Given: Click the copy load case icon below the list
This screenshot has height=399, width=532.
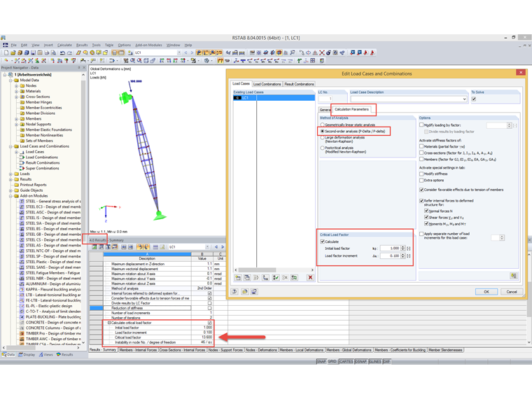Looking at the screenshot, I should pyautogui.click(x=247, y=277).
